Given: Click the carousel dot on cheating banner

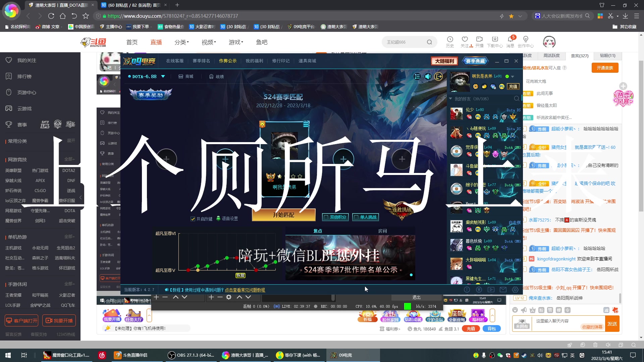Looking at the screenshot, I should click(411, 275).
